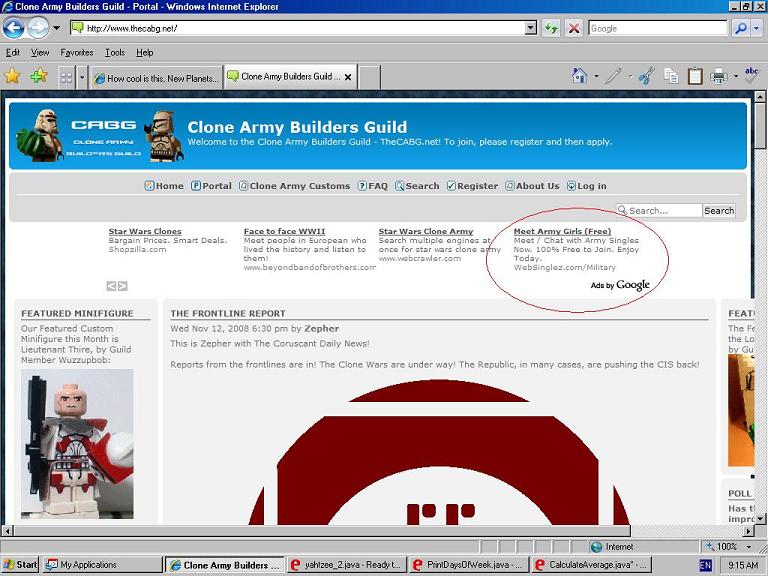The image size is (768, 576).
Task: Click the Lieutenant Thire minifigure image
Action: [77, 444]
